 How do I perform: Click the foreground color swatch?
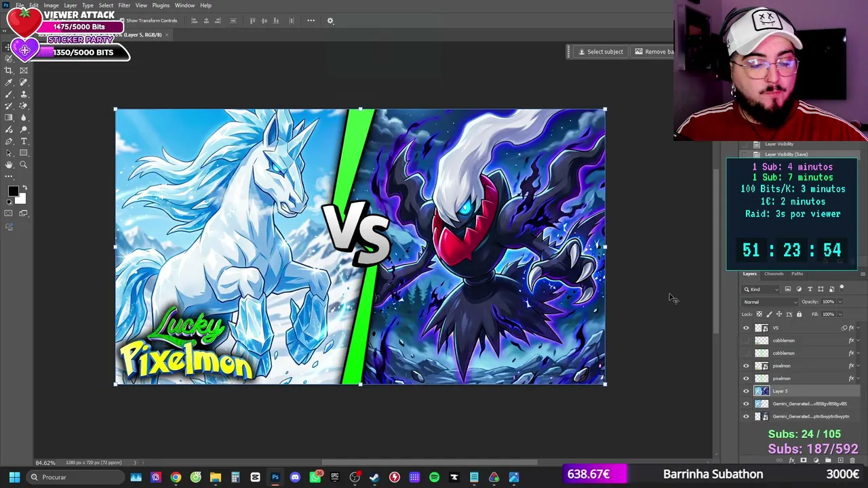(12, 190)
